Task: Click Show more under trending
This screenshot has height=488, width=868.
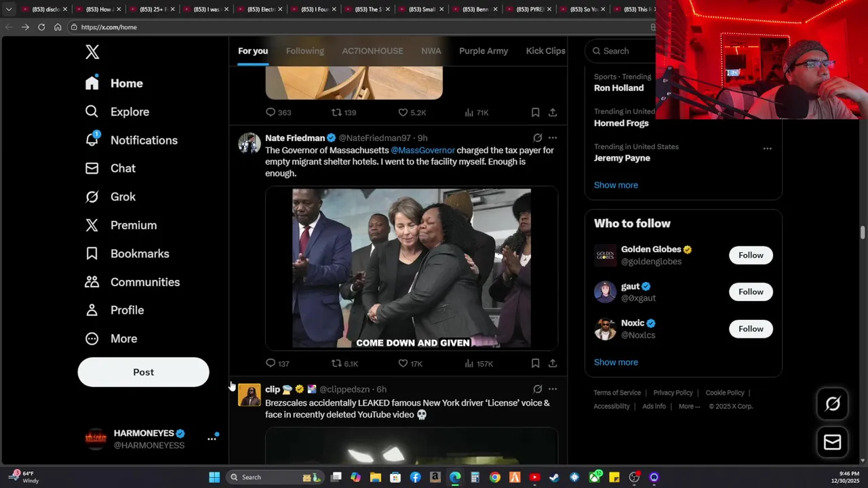Action: (616, 185)
